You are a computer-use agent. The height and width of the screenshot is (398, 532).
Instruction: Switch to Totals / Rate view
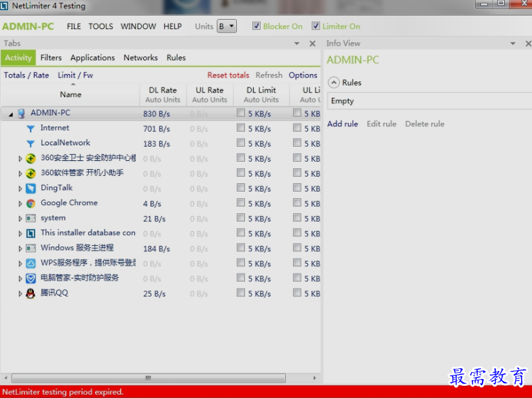26,75
